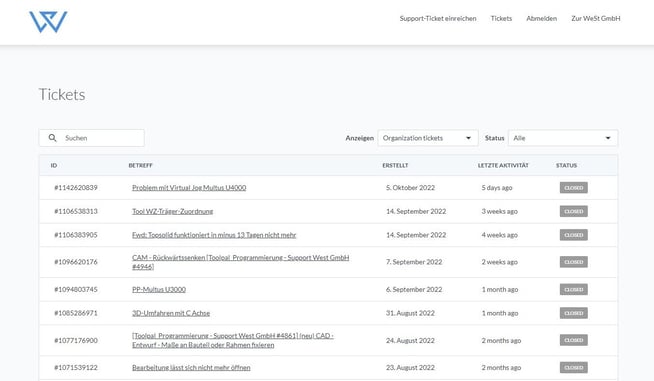Click the ID column header
The image size is (654, 381).
point(54,166)
